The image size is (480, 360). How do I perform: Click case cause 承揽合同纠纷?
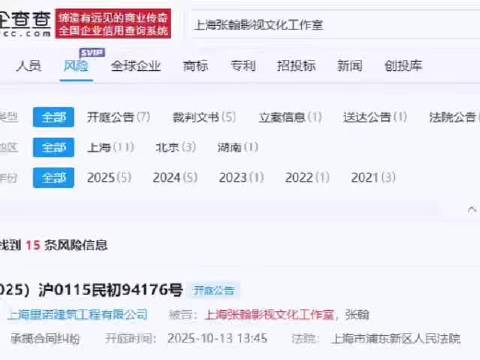[45, 339]
